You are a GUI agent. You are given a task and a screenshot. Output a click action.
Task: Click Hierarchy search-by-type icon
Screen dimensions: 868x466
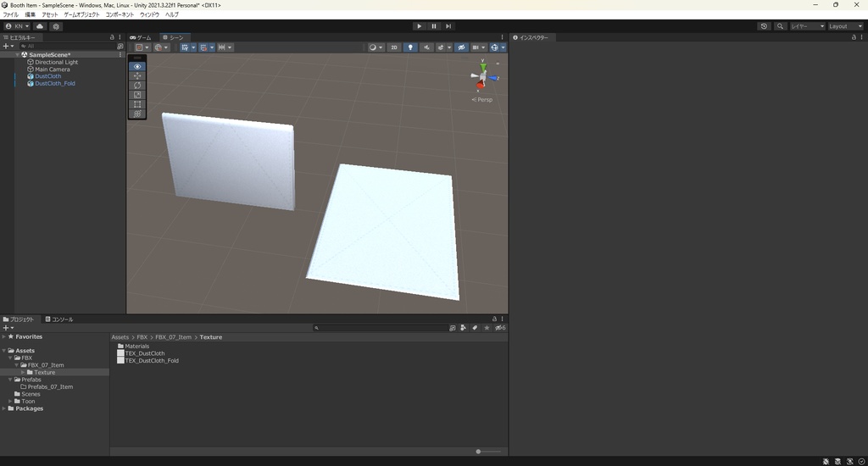click(x=120, y=47)
